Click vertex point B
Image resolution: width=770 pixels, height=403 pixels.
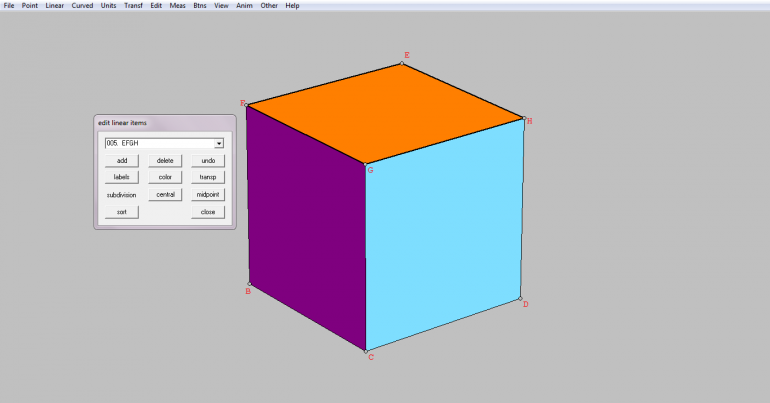[x=249, y=284]
